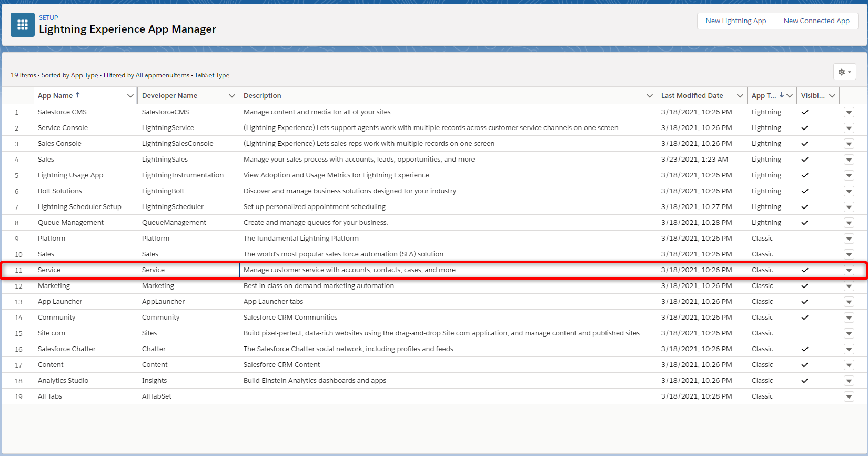Click the LightningSalesConsole developer name cell

[x=178, y=144]
